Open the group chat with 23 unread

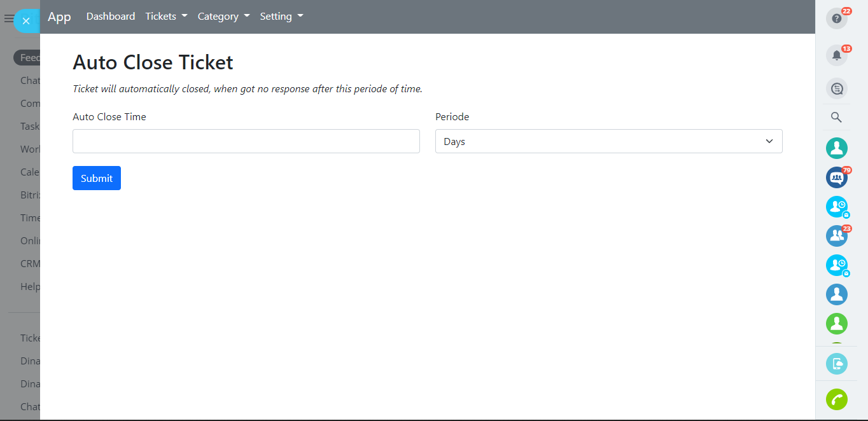coord(836,236)
